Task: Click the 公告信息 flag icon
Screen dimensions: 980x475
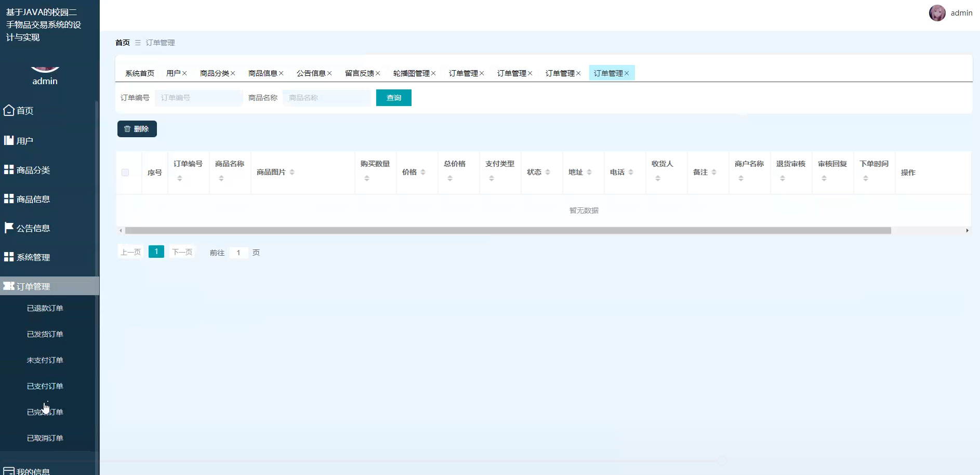Action: click(8, 228)
